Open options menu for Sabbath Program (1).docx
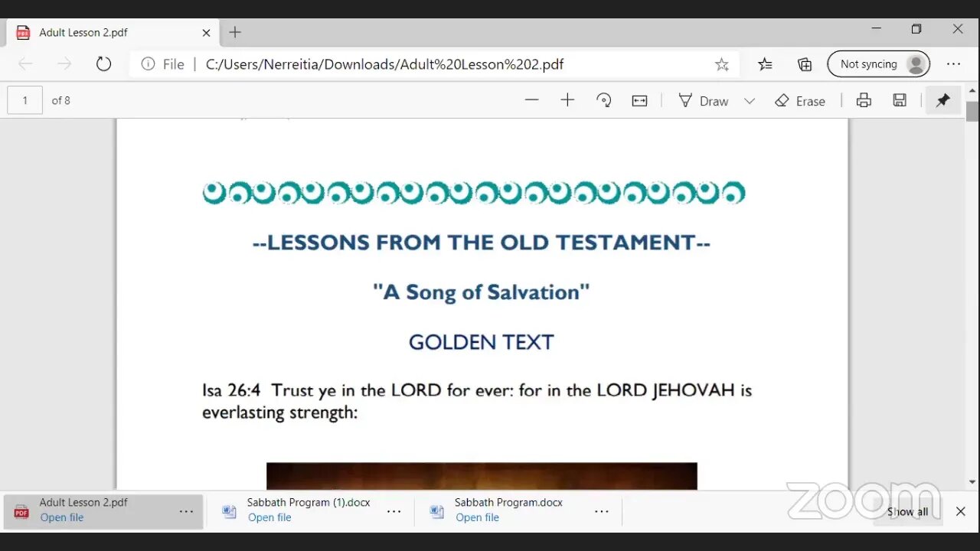 point(394,511)
